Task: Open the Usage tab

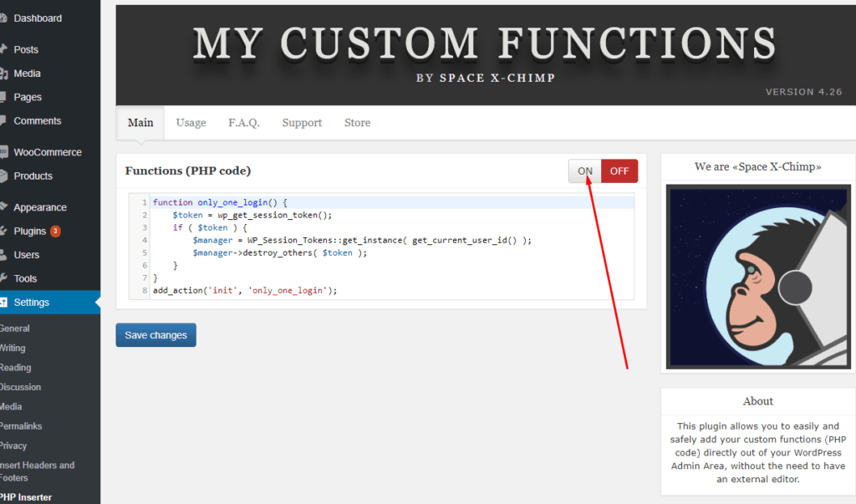Action: (x=191, y=123)
